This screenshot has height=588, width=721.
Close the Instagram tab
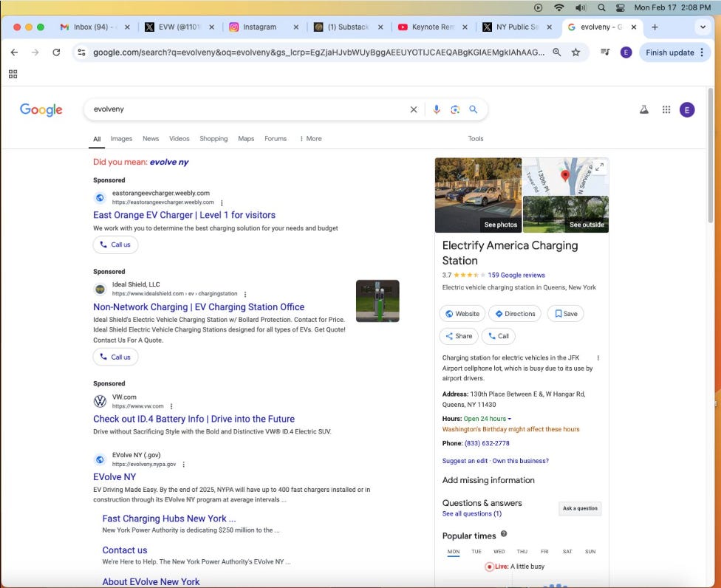[295, 27]
